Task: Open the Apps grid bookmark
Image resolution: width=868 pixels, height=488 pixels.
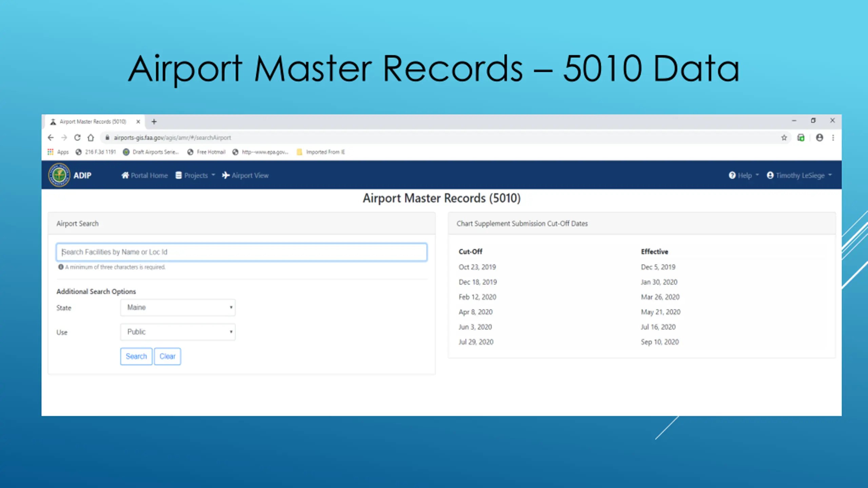Action: point(58,152)
